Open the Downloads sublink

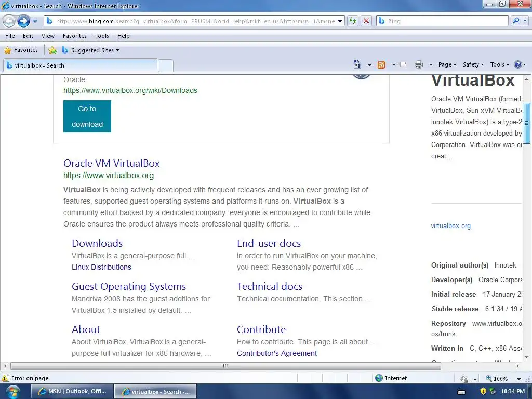click(x=97, y=243)
